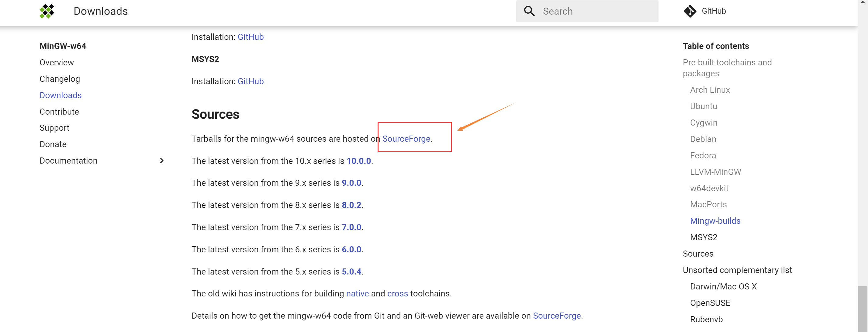The image size is (868, 332).
Task: Jump to Mingw-builds in table of contents
Action: (715, 221)
